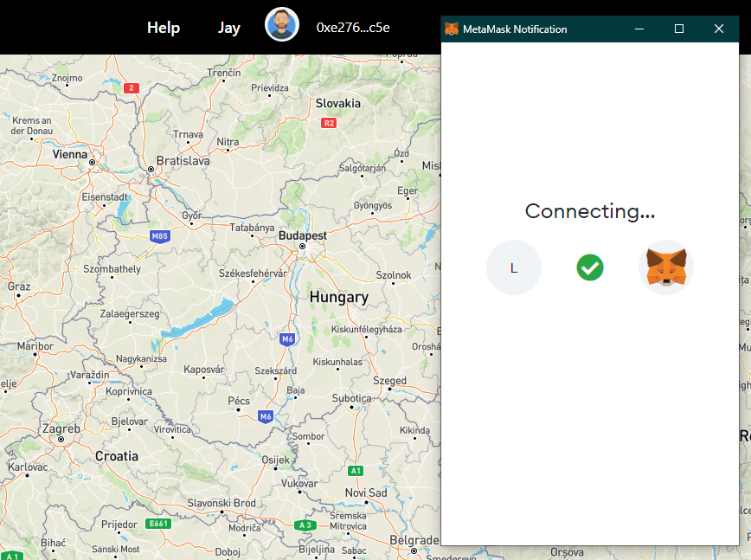Click Szombathely label on map
This screenshot has width=751, height=560.
(x=112, y=268)
